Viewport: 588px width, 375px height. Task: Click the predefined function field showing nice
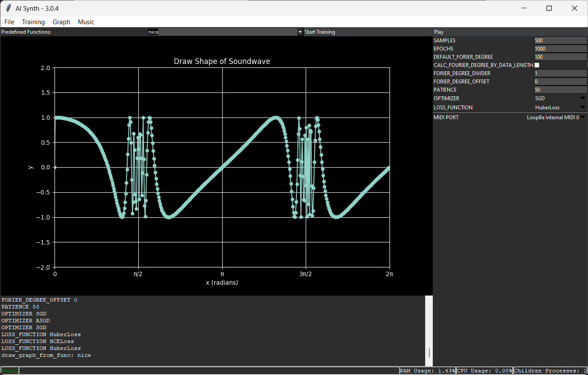click(223, 32)
